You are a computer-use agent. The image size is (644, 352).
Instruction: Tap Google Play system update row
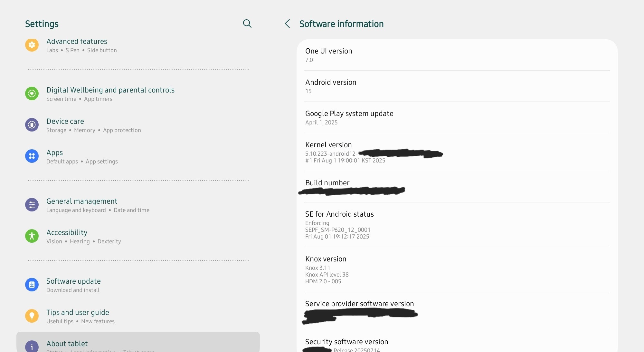457,117
